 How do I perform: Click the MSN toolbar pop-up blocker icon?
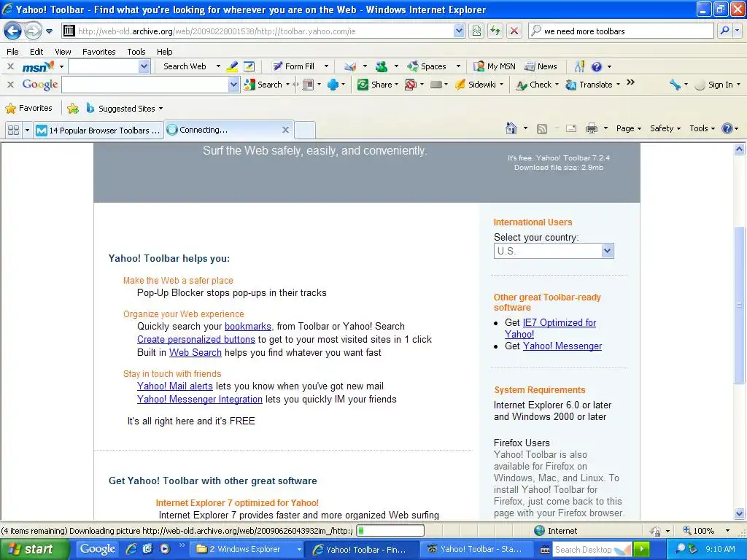coord(249,66)
